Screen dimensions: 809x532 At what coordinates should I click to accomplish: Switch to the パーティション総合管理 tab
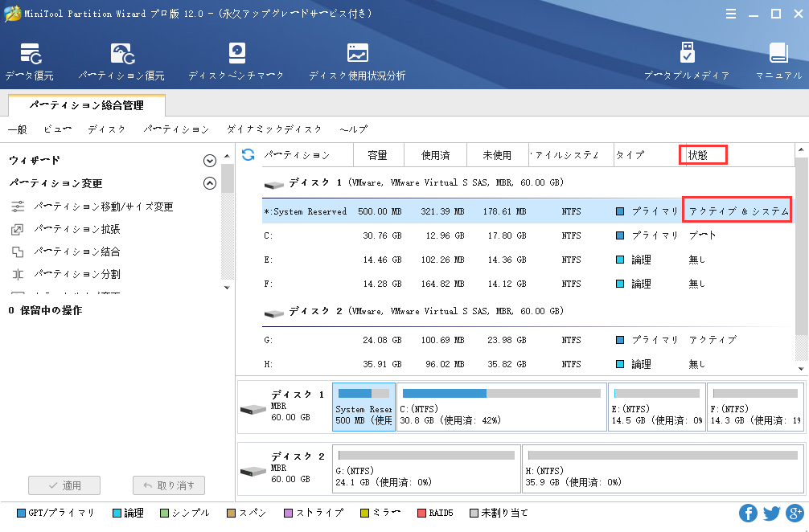(85, 105)
